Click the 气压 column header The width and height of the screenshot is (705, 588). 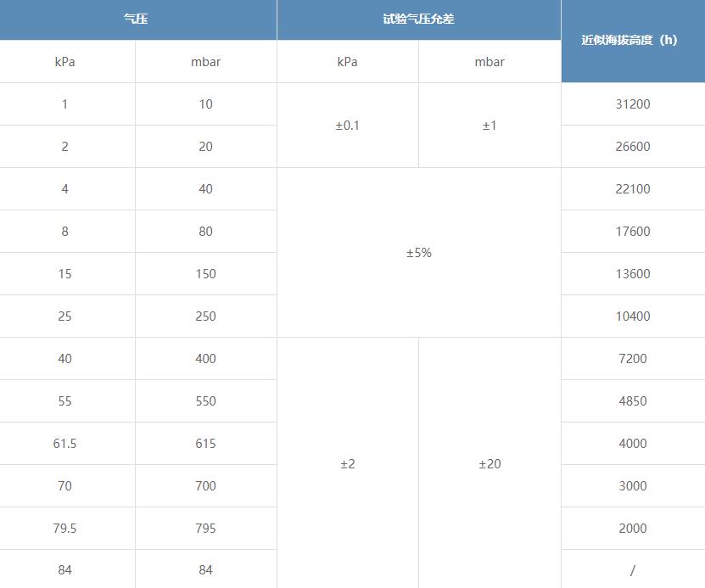136,19
